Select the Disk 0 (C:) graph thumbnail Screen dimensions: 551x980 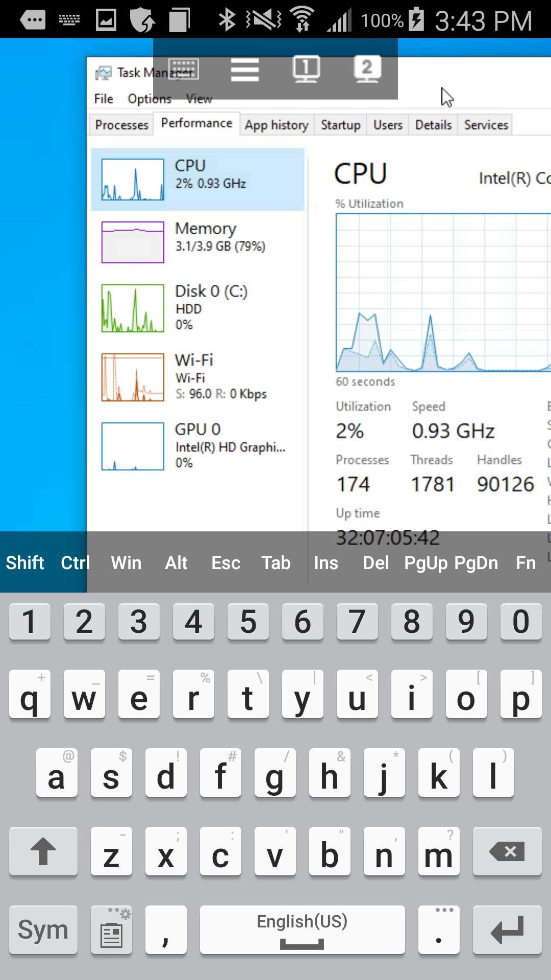point(133,308)
